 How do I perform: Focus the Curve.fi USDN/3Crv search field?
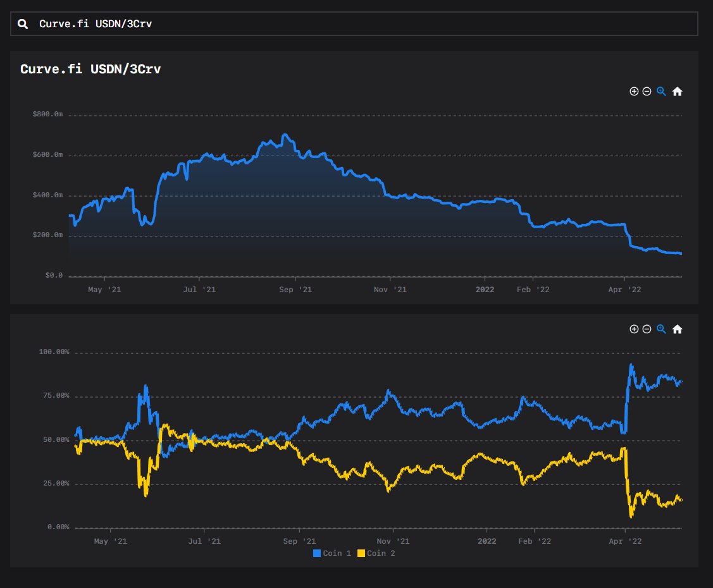[354, 23]
